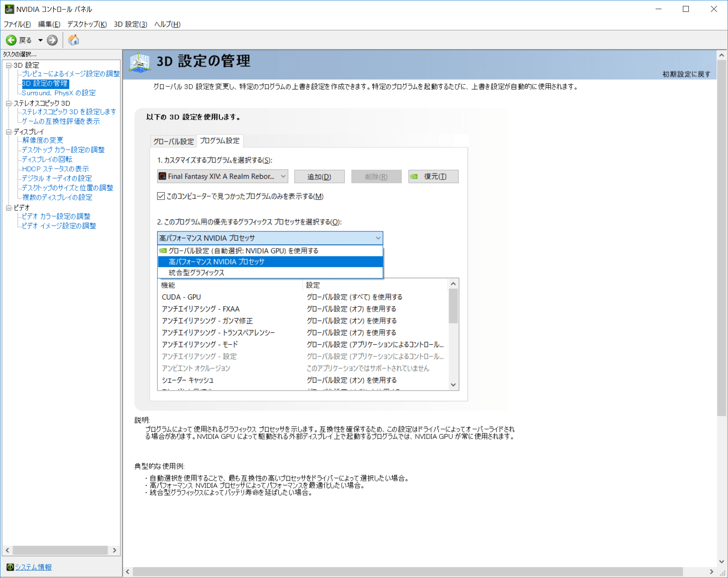Image resolution: width=728 pixels, height=578 pixels.
Task: Open 解像度の変更
Action: click(x=42, y=140)
